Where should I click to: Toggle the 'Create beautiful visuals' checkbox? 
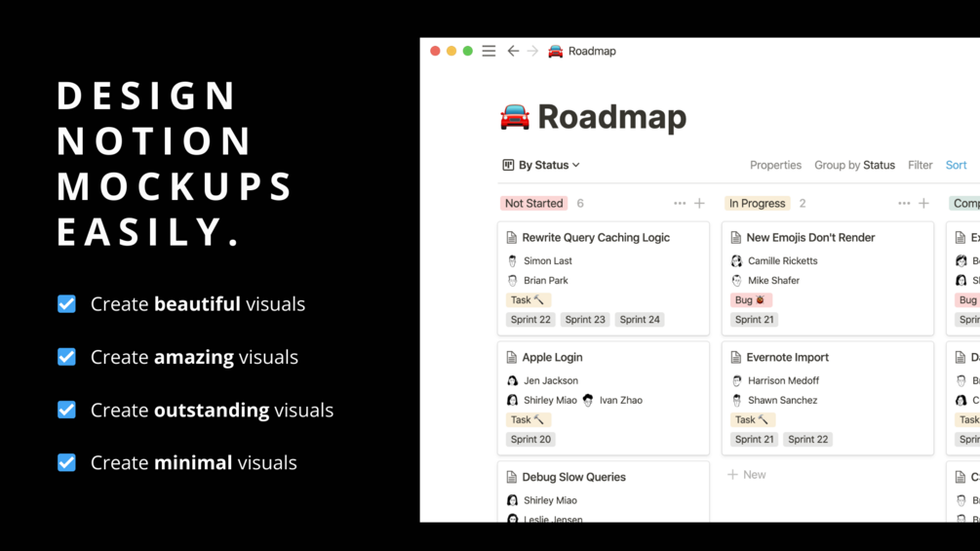[x=67, y=303]
